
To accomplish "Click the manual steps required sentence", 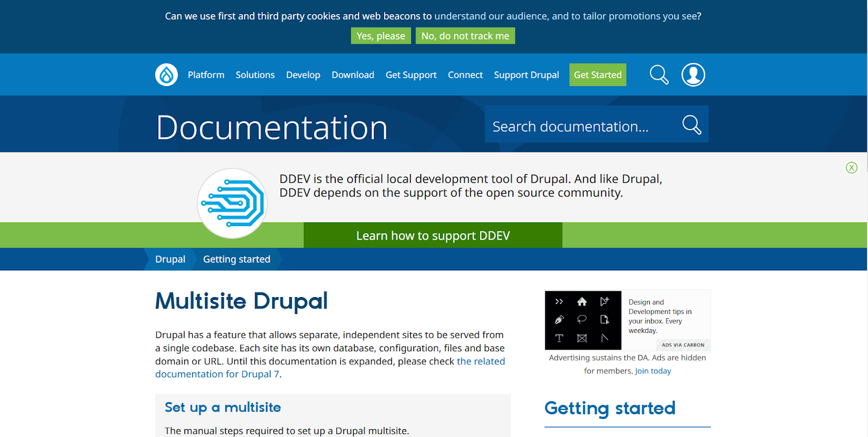I will tap(287, 431).
